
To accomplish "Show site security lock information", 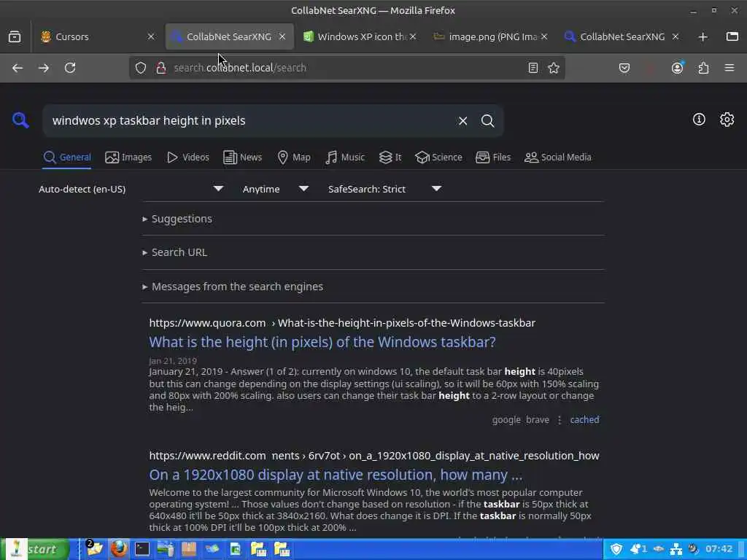I will click(161, 68).
